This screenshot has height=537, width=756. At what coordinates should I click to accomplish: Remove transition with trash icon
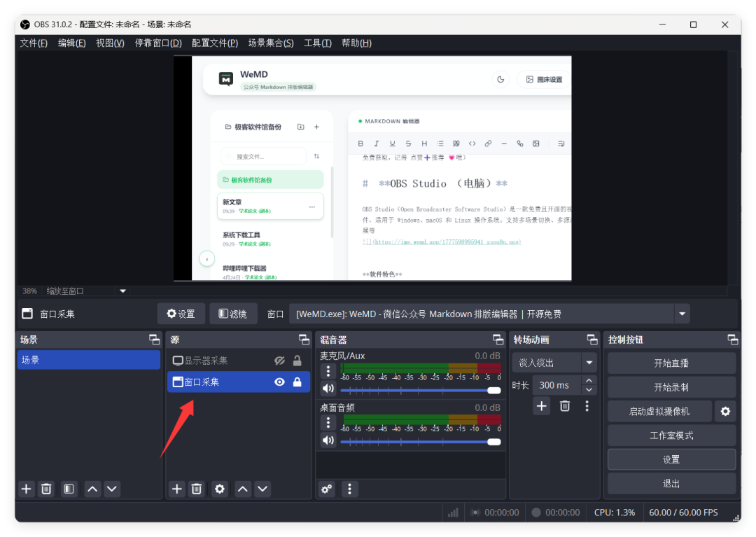[565, 406]
